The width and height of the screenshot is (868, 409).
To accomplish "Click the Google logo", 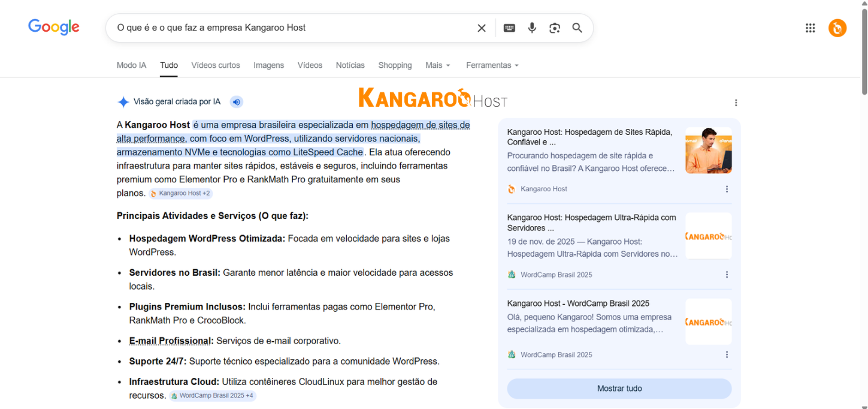I will (x=54, y=28).
